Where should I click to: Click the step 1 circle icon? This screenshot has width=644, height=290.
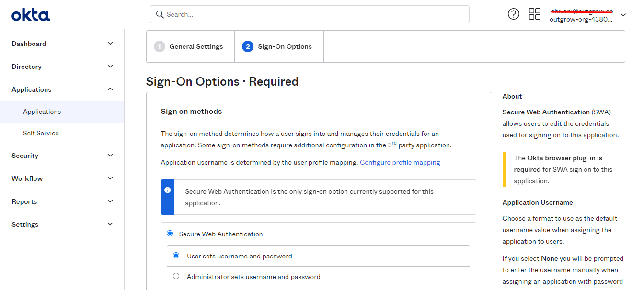pos(160,46)
